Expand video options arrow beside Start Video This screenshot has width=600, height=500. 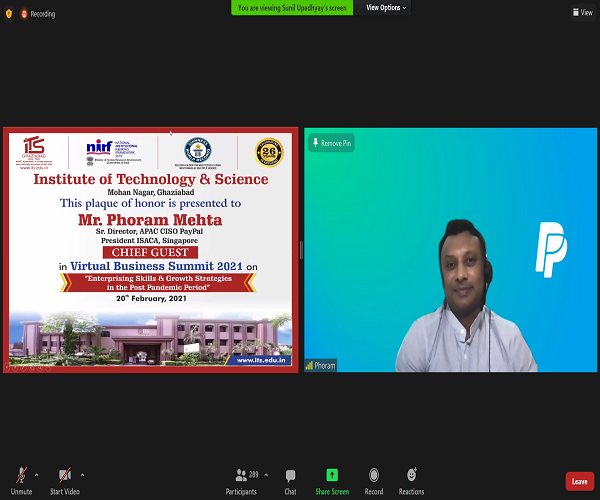(82, 475)
